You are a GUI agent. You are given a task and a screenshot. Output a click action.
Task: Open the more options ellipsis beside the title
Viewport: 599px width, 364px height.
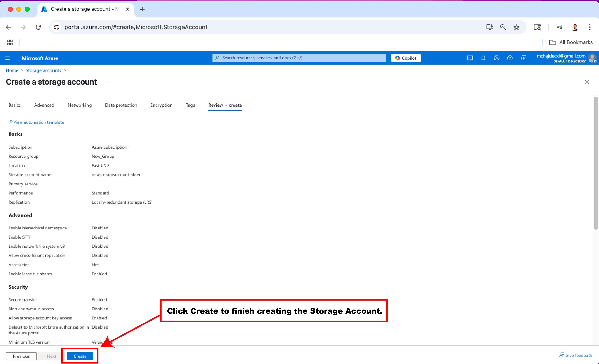(x=107, y=82)
